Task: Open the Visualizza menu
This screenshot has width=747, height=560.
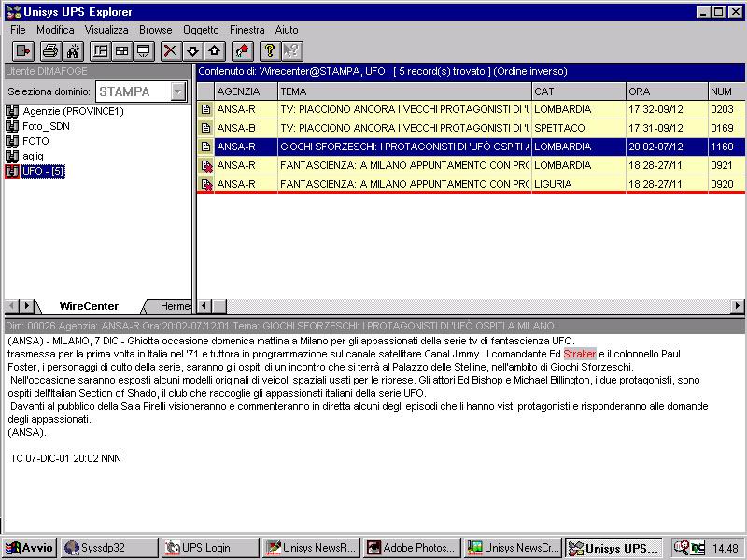Action: 106,30
